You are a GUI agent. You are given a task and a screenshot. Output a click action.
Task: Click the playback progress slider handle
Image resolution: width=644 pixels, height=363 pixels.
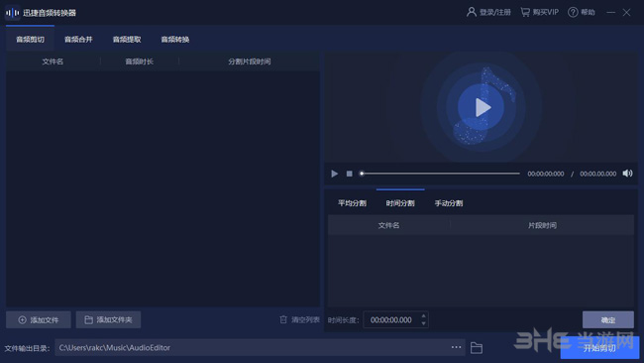point(362,174)
